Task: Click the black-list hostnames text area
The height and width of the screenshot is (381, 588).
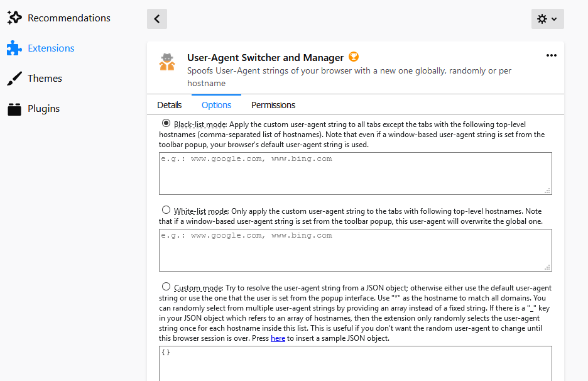Action: pos(356,174)
